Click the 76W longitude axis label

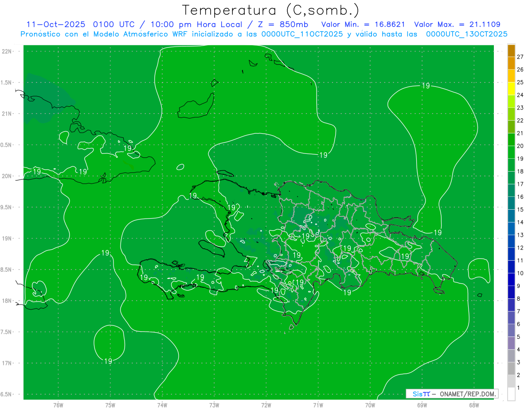(58, 405)
